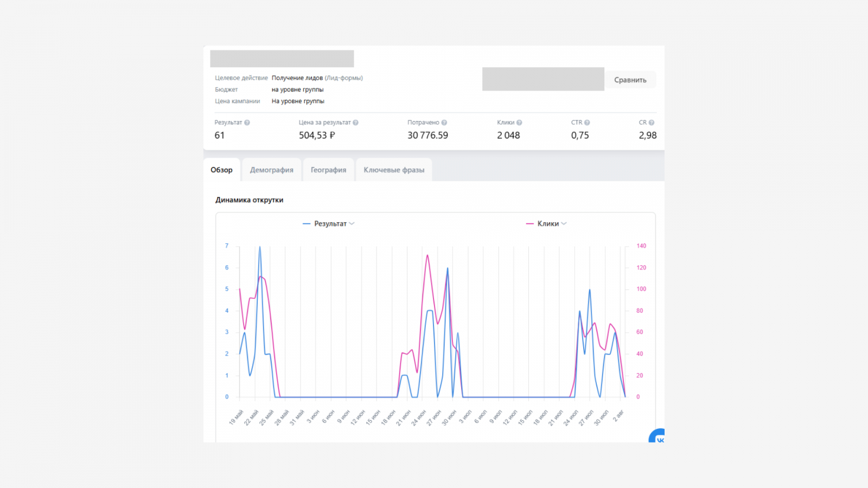Click the clicks value 2 048
The width and height of the screenshot is (868, 488).
(x=508, y=136)
